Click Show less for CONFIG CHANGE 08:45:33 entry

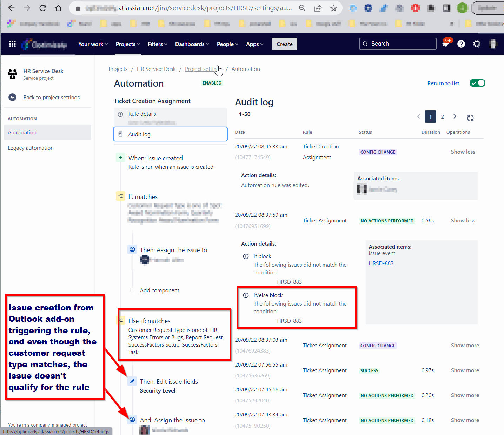click(x=463, y=152)
